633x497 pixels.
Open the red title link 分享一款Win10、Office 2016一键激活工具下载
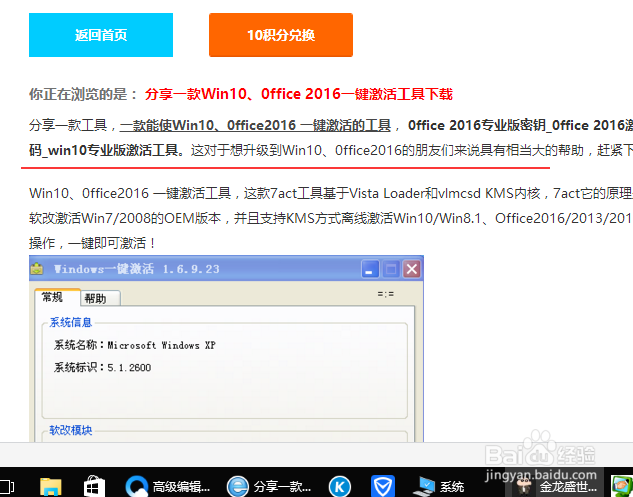coord(299,94)
